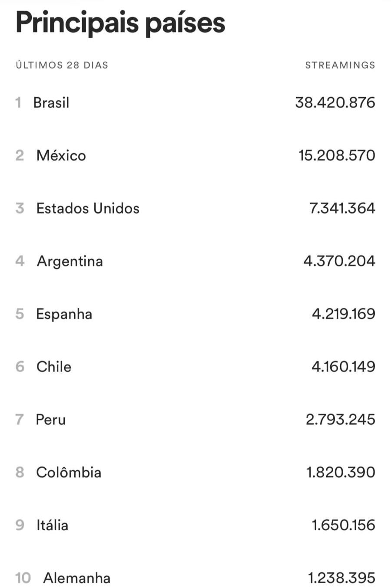
Task: Click the "Principais países" heading
Action: pos(120,23)
